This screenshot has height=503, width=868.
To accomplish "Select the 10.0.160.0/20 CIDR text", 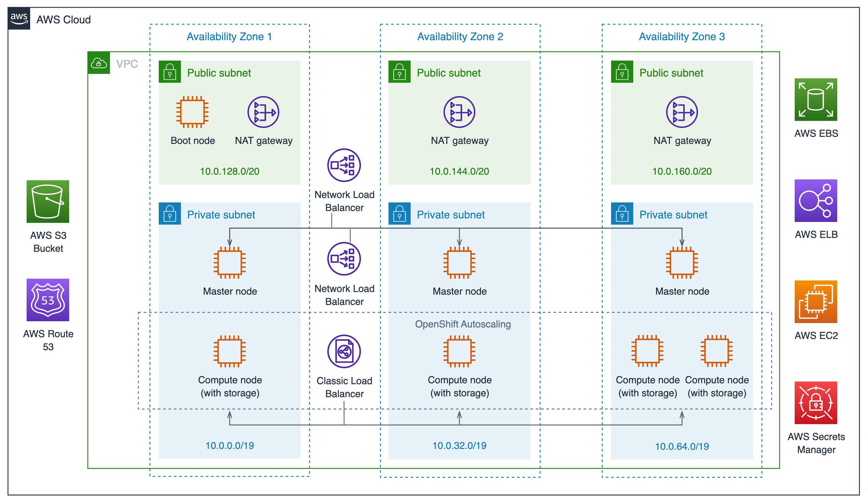I will coord(682,171).
